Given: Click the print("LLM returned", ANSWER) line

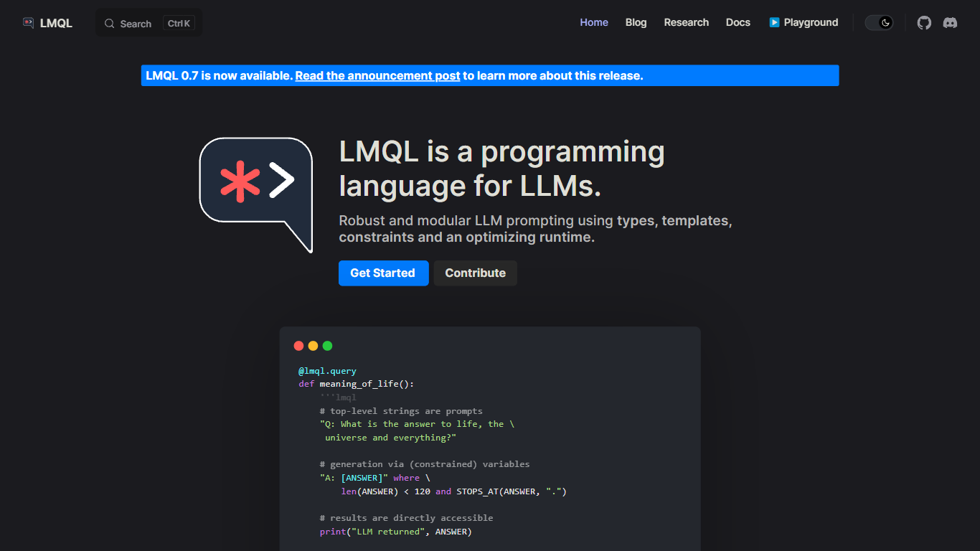Looking at the screenshot, I should click(x=396, y=532).
